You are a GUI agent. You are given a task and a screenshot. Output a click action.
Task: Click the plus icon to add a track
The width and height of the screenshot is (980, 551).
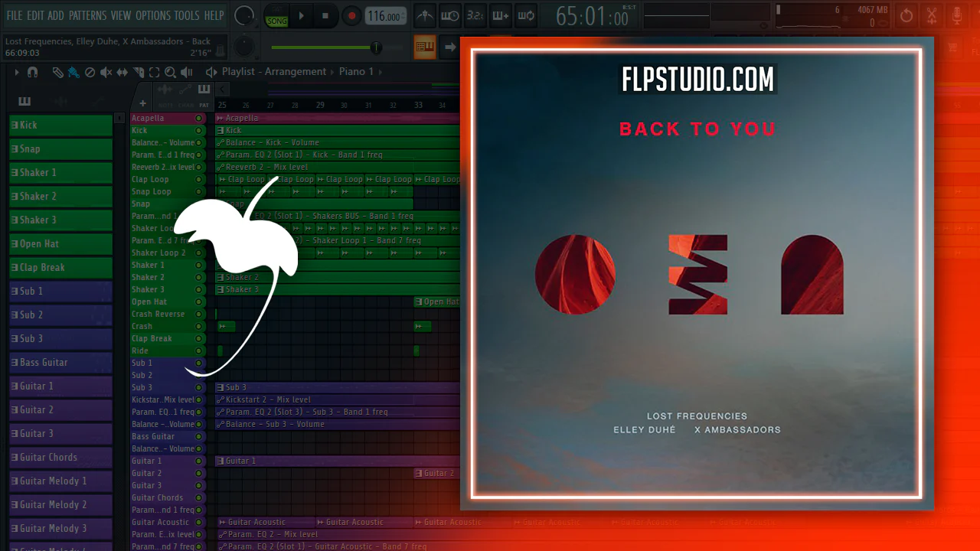click(x=142, y=104)
